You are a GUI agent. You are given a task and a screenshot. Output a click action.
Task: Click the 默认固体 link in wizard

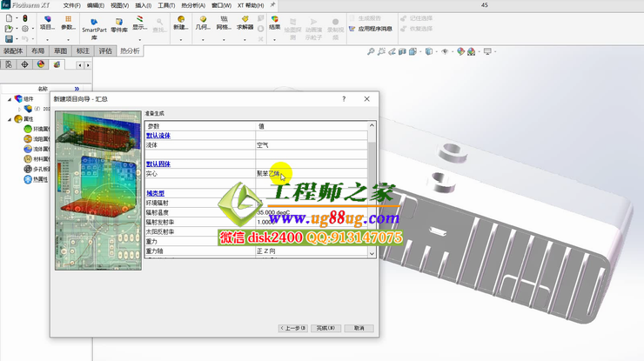(x=158, y=164)
